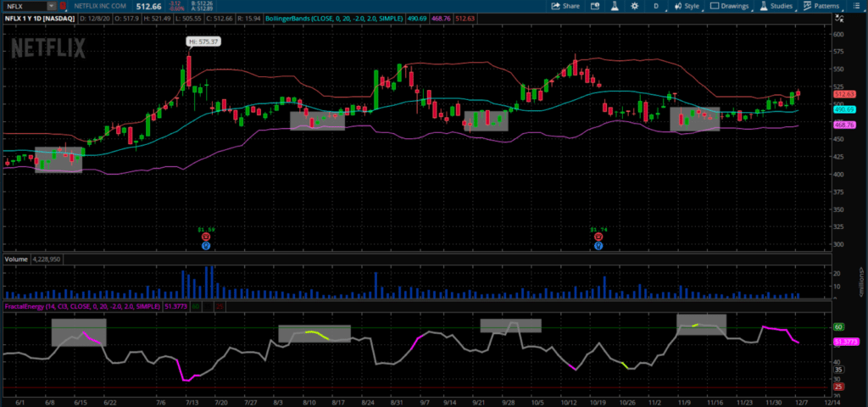Click the blue lightbulb icon under $1.74
The width and height of the screenshot is (868, 407).
598,245
